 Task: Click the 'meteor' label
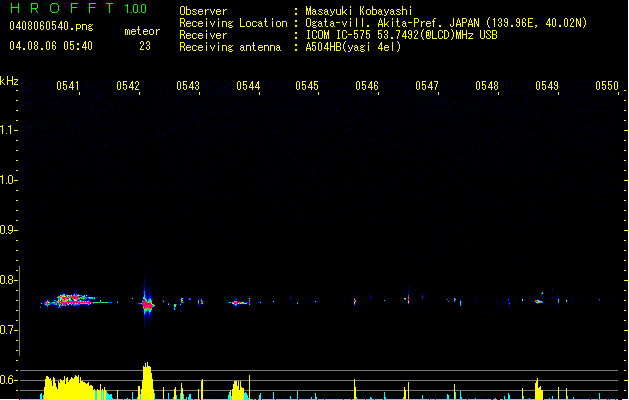pyautogui.click(x=142, y=31)
